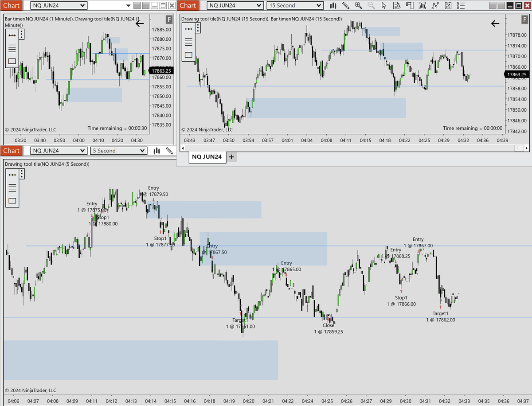
Task: Click the orange Chart label of 15 Second window
Action: click(x=188, y=5)
